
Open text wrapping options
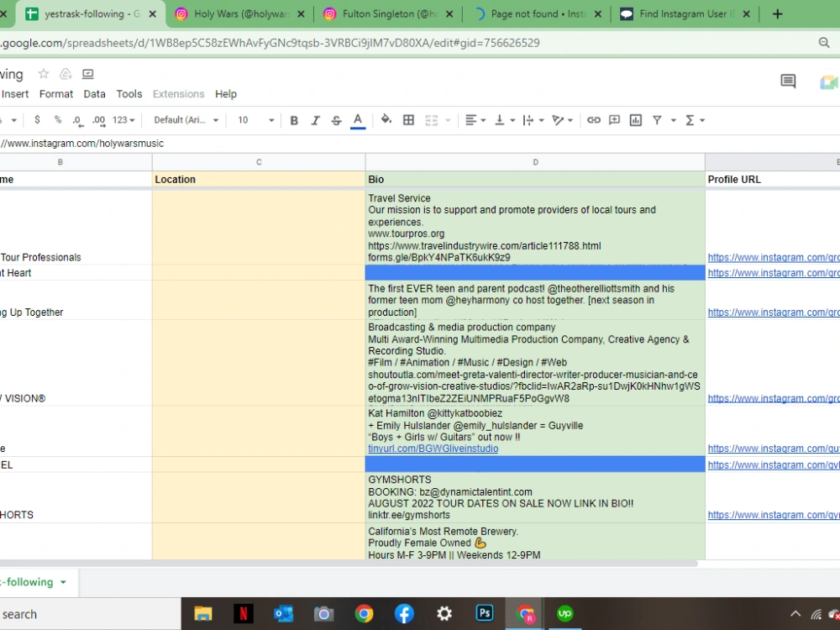(533, 120)
